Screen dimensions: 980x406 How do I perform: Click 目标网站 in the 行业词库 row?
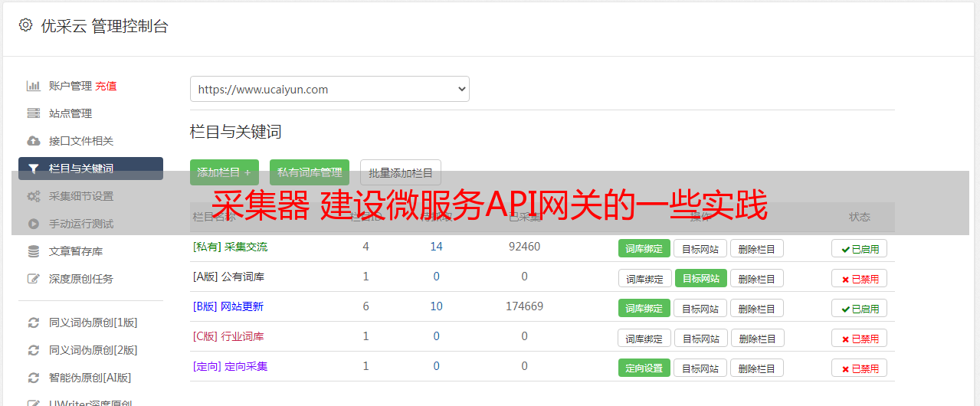[x=700, y=338]
